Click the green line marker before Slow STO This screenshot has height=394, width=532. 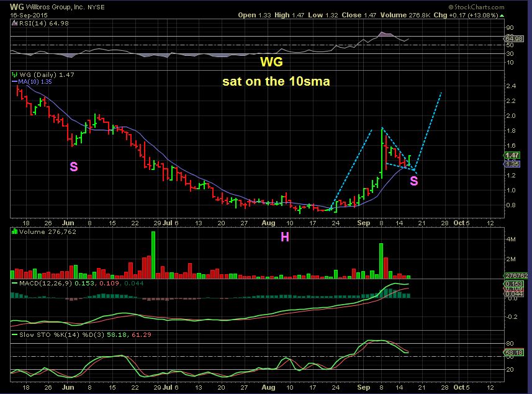(x=15, y=334)
